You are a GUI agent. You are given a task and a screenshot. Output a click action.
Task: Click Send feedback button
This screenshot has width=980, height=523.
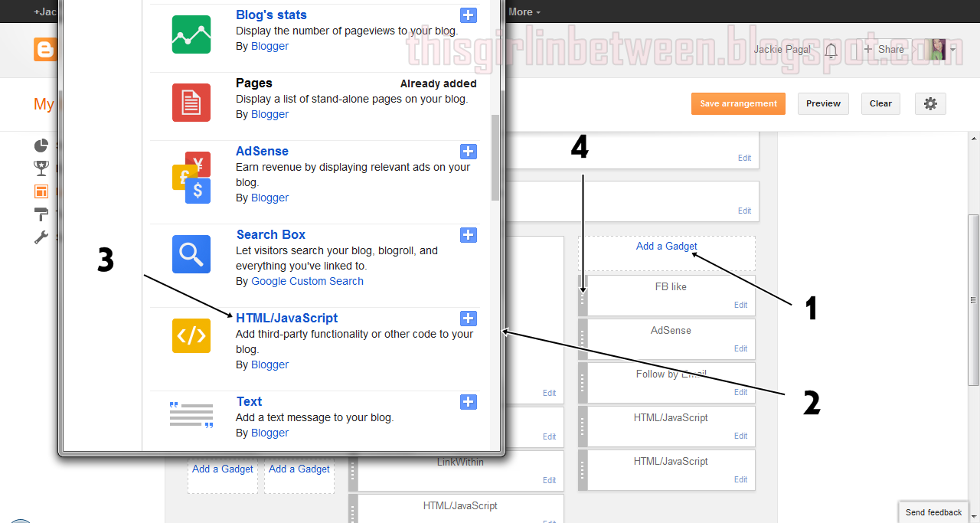[933, 512]
